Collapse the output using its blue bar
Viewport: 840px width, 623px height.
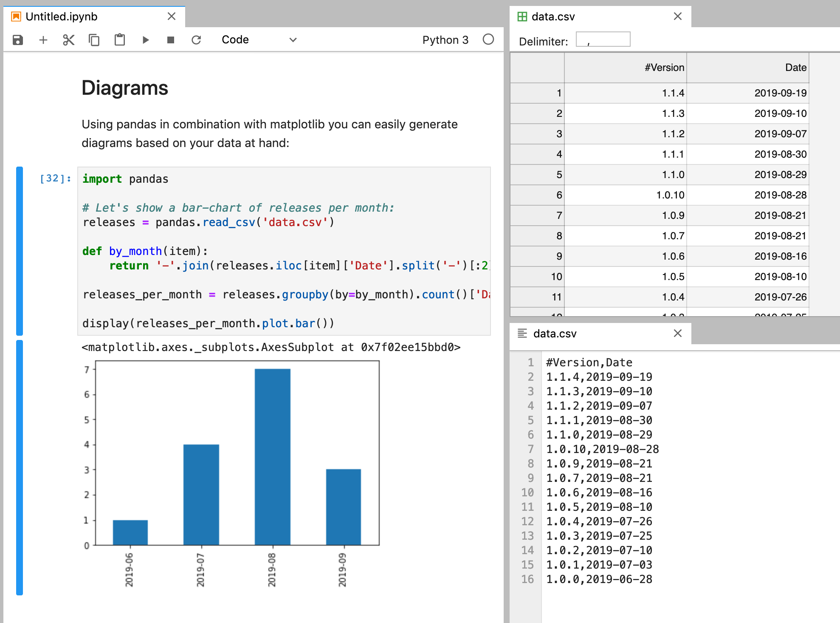pyautogui.click(x=20, y=467)
